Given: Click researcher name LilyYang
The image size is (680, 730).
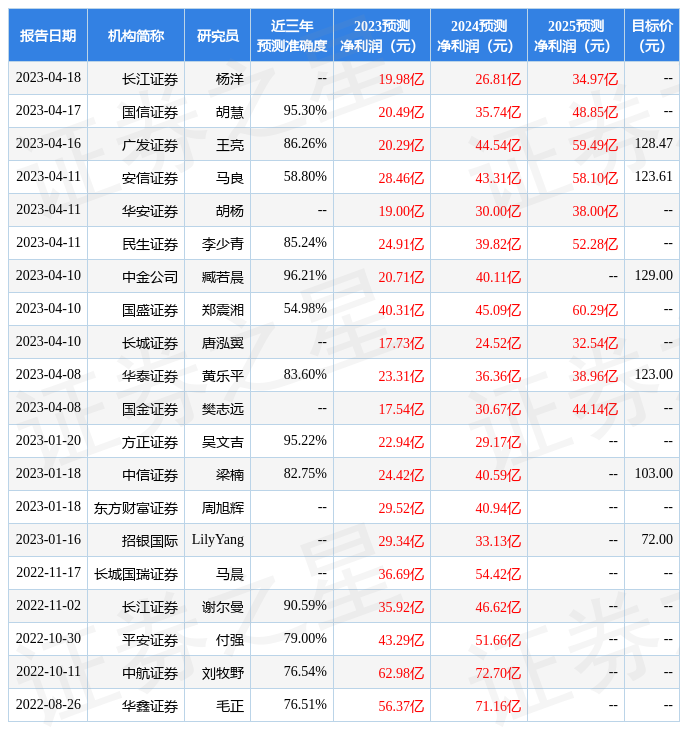Looking at the screenshot, I should coord(218,540).
